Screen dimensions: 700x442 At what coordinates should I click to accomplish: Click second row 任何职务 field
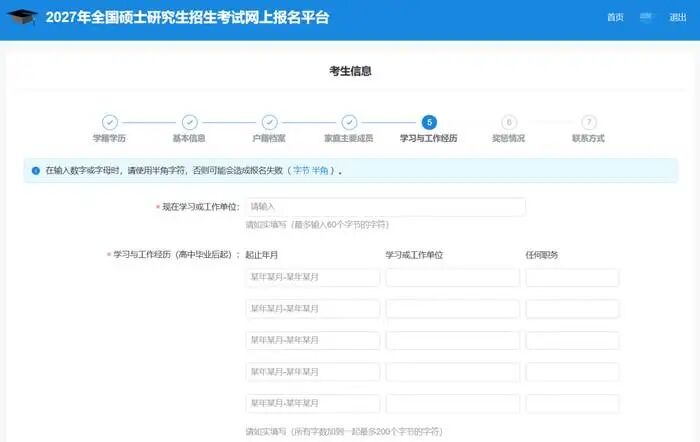[572, 309]
